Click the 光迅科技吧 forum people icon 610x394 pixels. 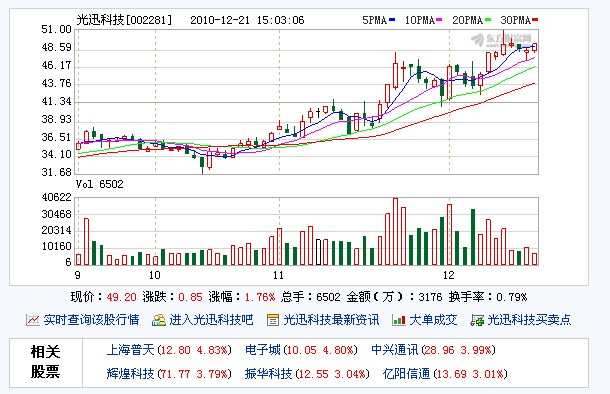159,320
